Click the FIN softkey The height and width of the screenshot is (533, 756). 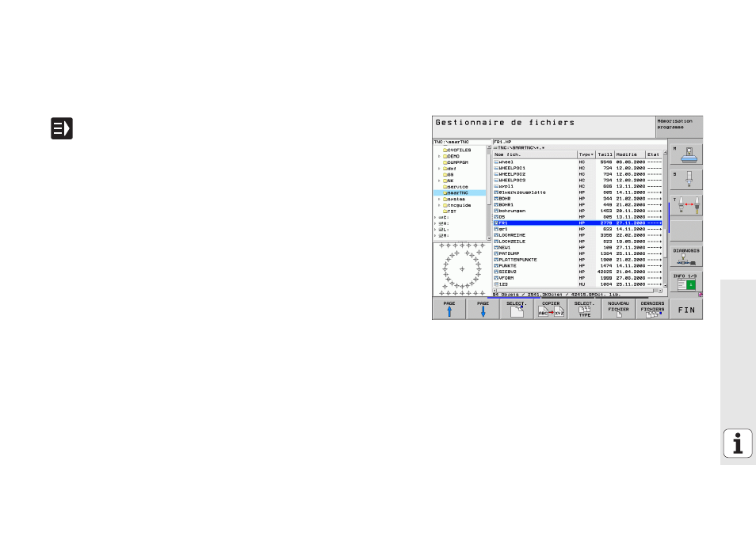click(x=686, y=310)
